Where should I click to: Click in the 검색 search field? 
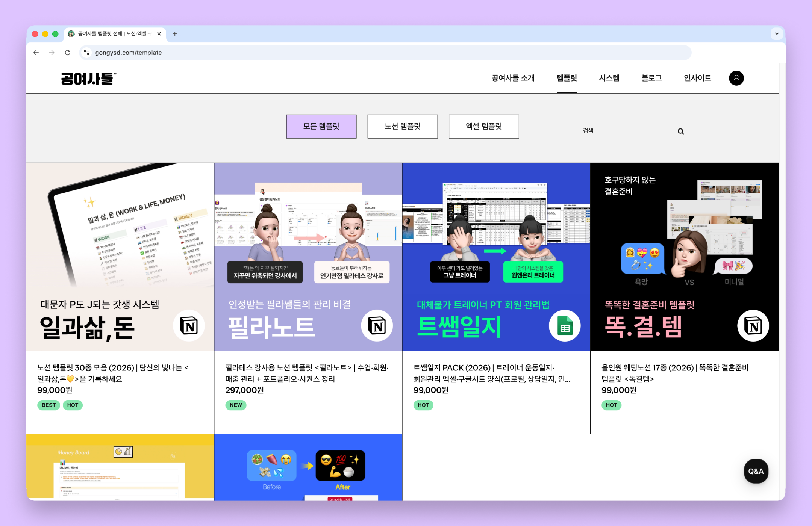[x=628, y=131]
